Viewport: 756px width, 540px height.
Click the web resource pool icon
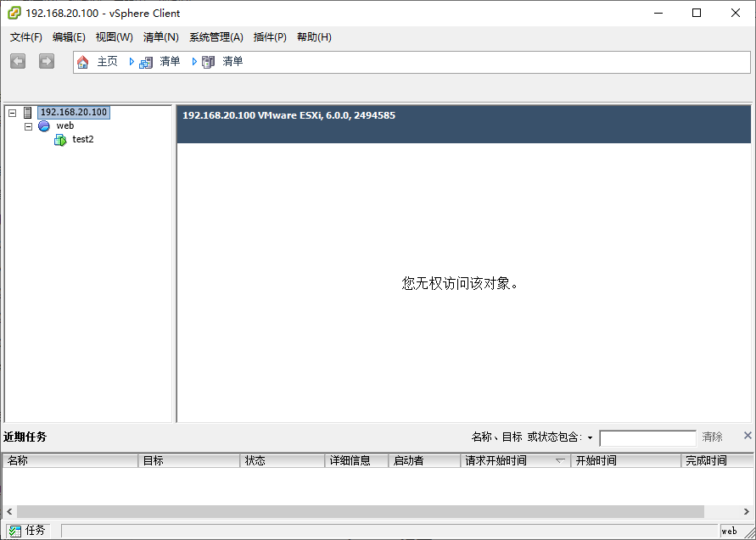[x=44, y=126]
